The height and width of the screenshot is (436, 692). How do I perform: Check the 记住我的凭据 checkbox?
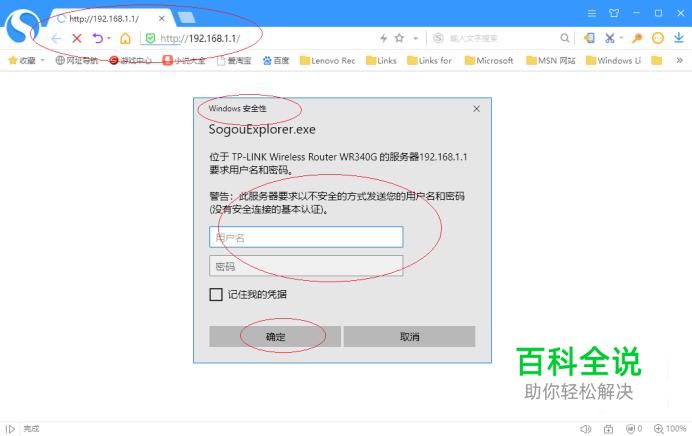point(216,294)
